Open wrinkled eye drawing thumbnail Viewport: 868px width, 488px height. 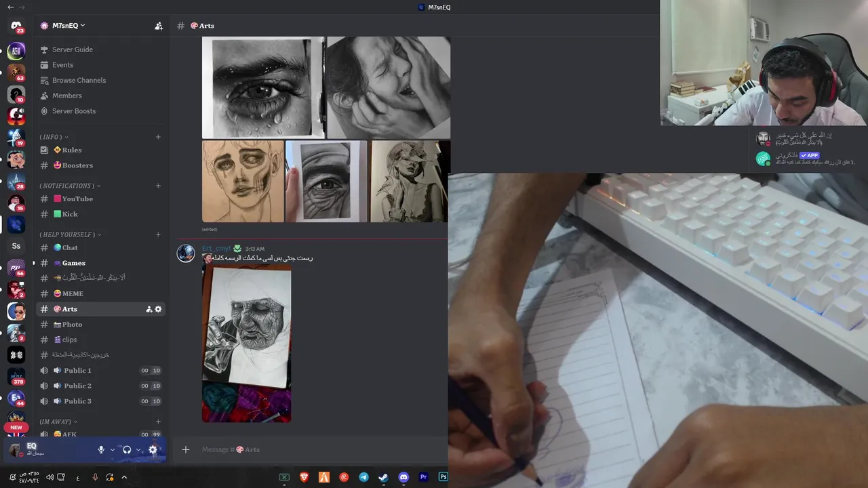click(x=326, y=181)
